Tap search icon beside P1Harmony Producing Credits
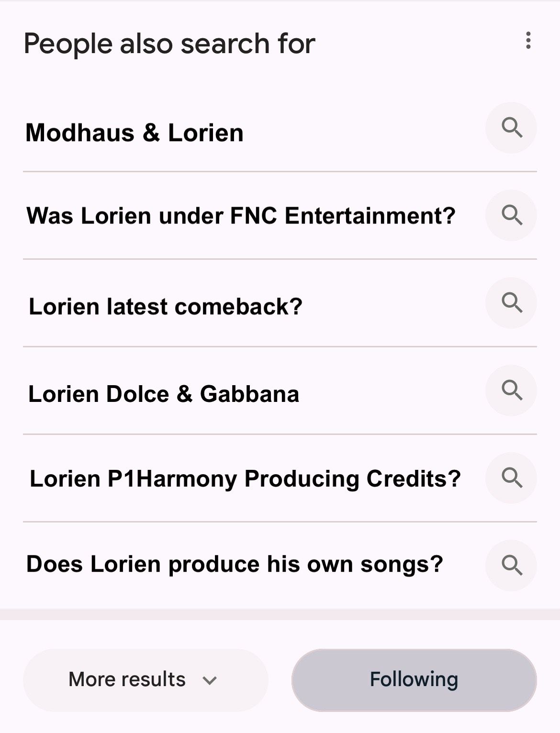 (x=511, y=478)
